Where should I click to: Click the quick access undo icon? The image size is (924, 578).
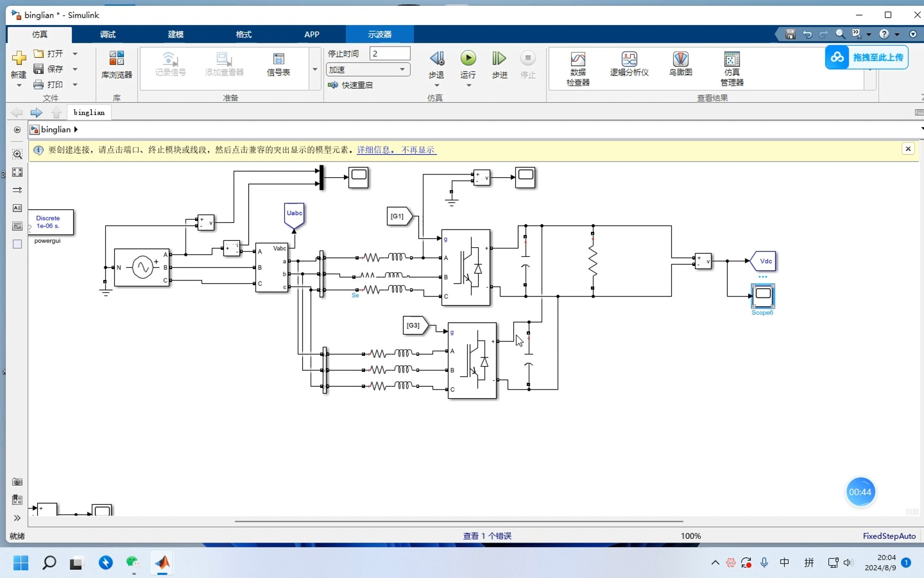point(807,34)
